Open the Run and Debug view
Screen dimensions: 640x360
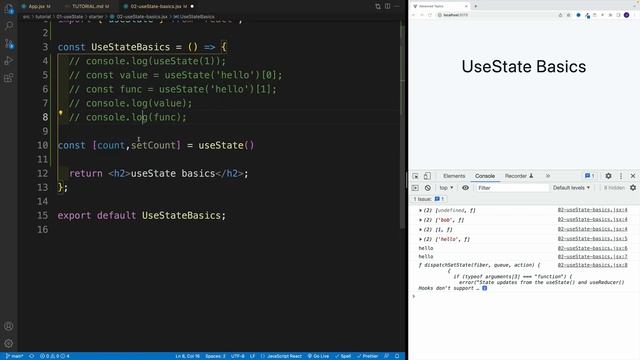click(9, 60)
